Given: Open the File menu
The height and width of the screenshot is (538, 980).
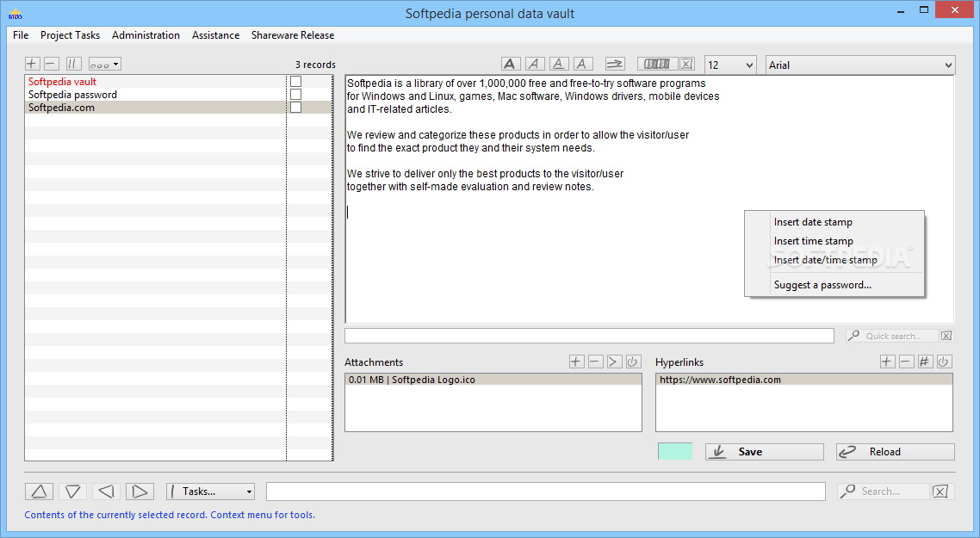Looking at the screenshot, I should pyautogui.click(x=21, y=35).
